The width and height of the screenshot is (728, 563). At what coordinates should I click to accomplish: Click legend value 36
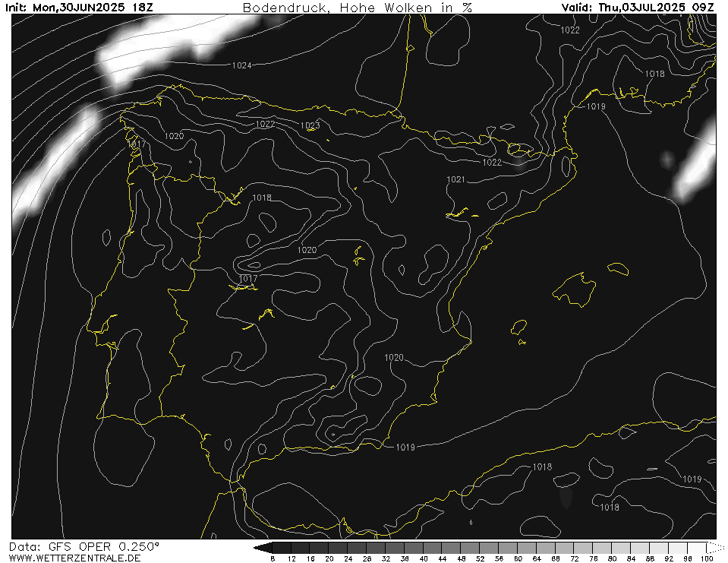click(405, 558)
